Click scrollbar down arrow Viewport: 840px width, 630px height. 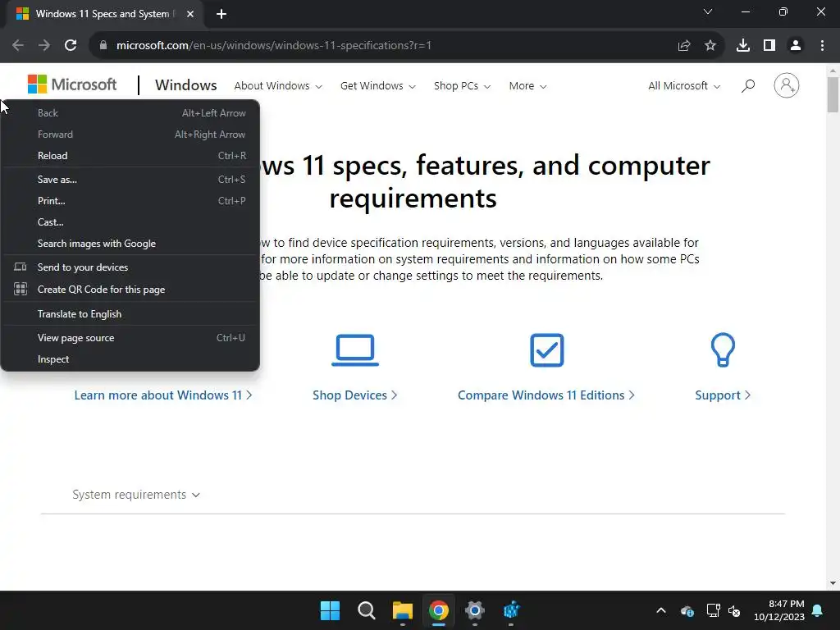[x=833, y=583]
